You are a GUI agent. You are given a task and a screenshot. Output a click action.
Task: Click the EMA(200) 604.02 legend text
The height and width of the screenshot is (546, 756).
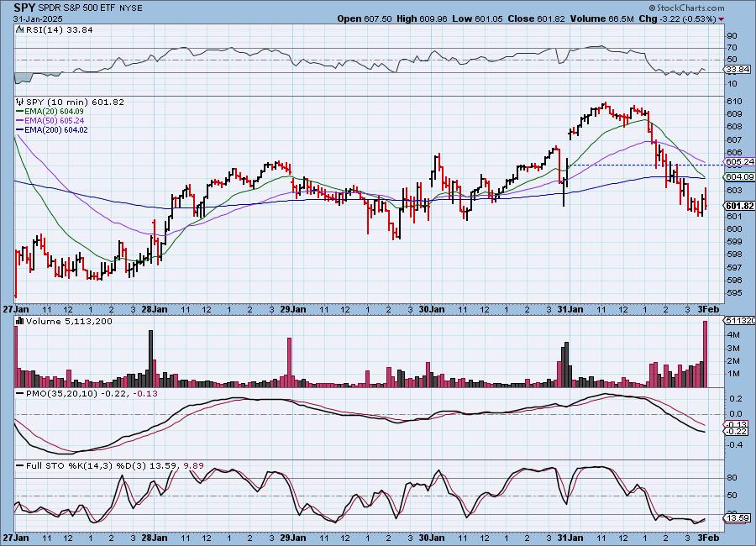point(56,129)
